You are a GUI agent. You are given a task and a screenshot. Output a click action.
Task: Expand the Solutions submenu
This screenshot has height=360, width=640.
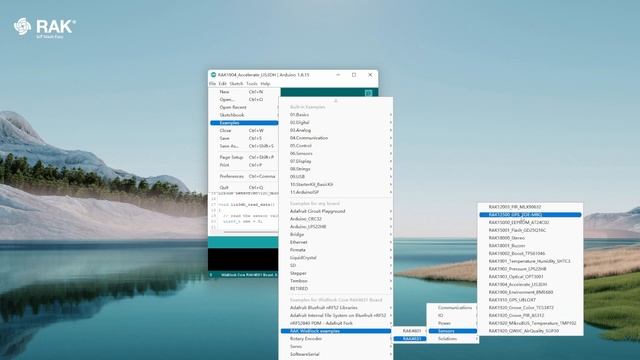click(x=453, y=339)
